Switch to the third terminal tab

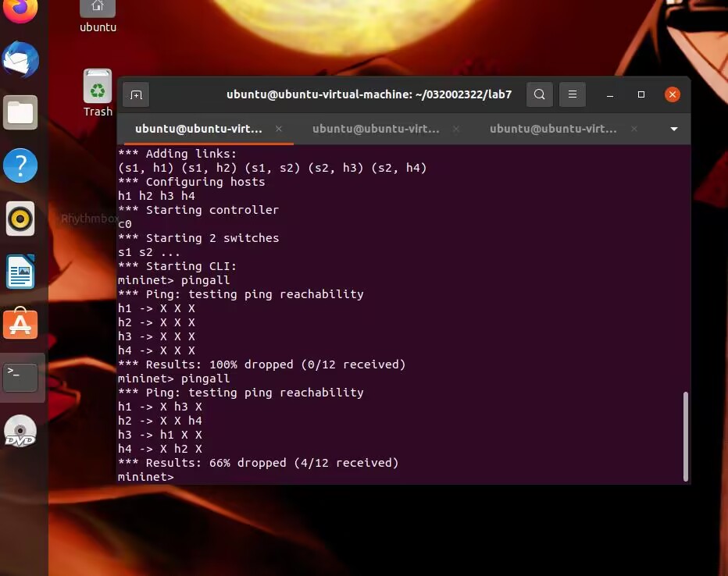point(553,129)
